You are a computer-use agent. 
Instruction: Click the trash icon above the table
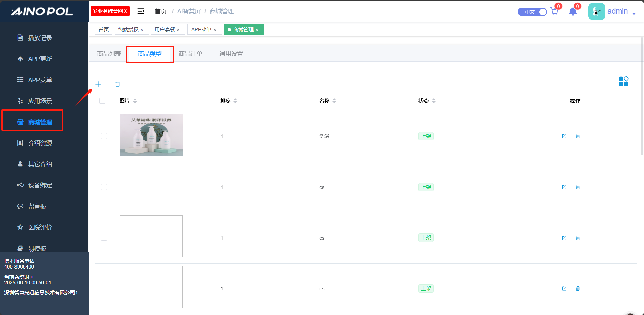(117, 84)
